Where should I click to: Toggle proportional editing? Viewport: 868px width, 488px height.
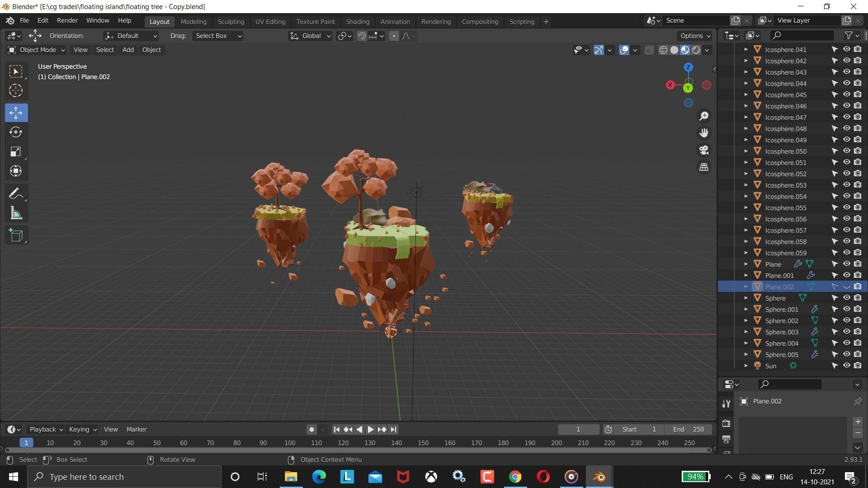[394, 36]
